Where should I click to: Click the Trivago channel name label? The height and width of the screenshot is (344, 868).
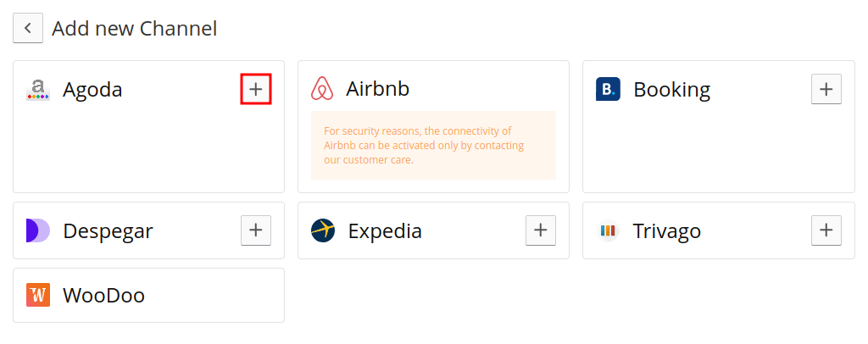point(667,231)
